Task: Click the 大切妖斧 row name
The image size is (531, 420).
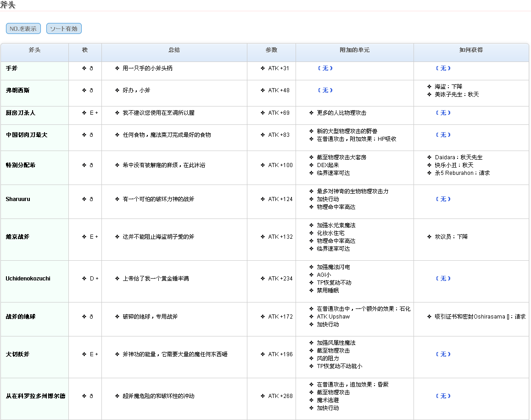Action: [17, 354]
